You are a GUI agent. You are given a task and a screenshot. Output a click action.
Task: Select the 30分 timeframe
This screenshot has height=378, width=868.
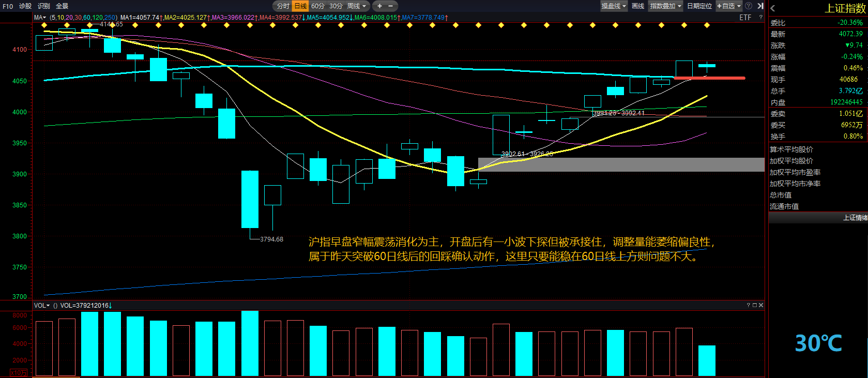(x=336, y=6)
